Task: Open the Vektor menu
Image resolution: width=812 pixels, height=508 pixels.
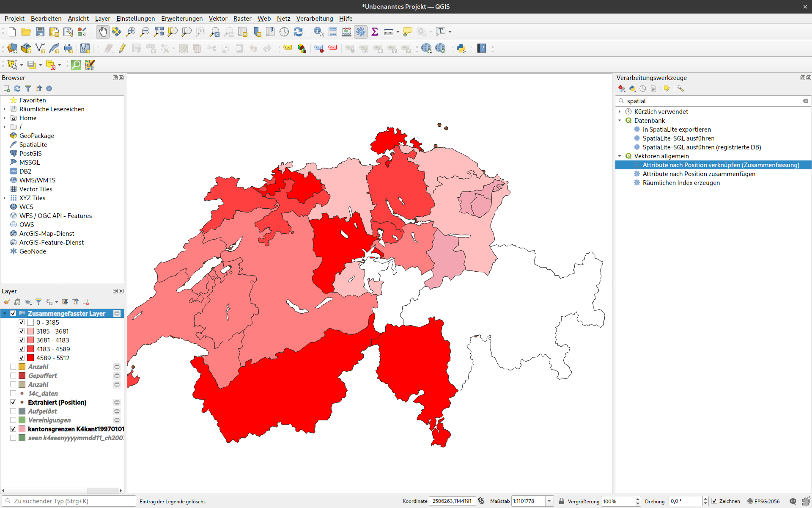Action: [218, 18]
